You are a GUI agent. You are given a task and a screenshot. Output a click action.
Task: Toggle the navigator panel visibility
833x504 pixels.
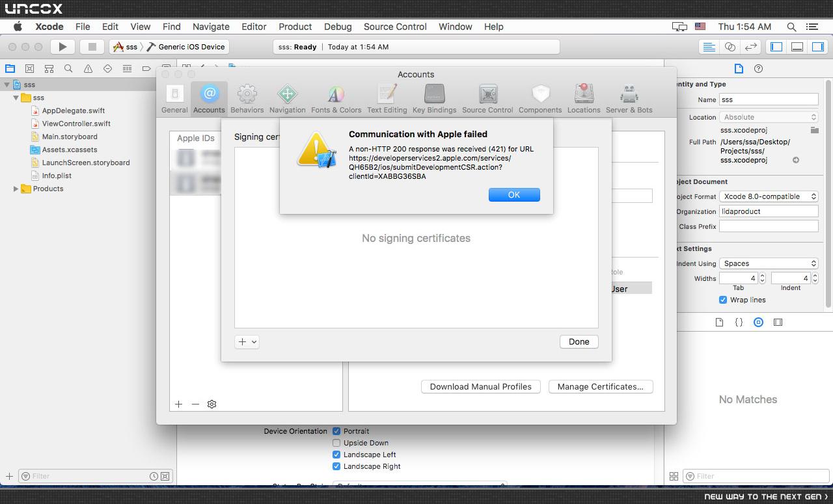pyautogui.click(x=776, y=47)
